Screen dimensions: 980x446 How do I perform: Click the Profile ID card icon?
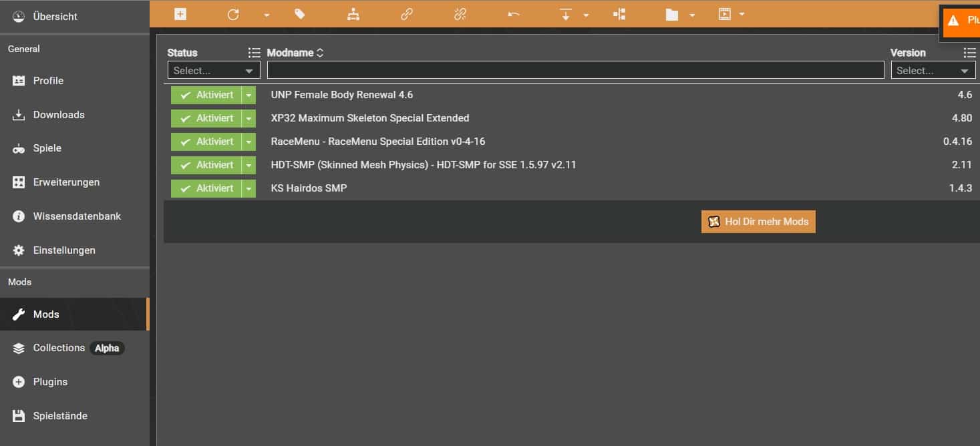pos(19,81)
